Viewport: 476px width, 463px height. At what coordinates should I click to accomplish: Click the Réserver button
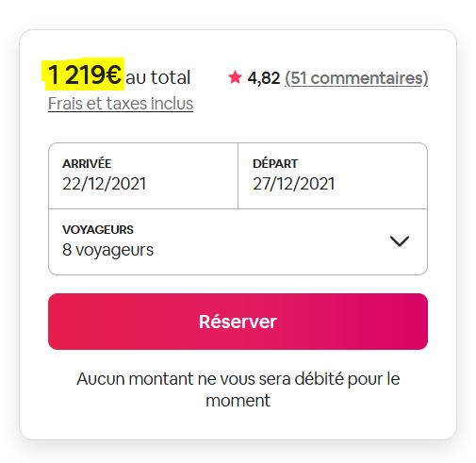[238, 322]
